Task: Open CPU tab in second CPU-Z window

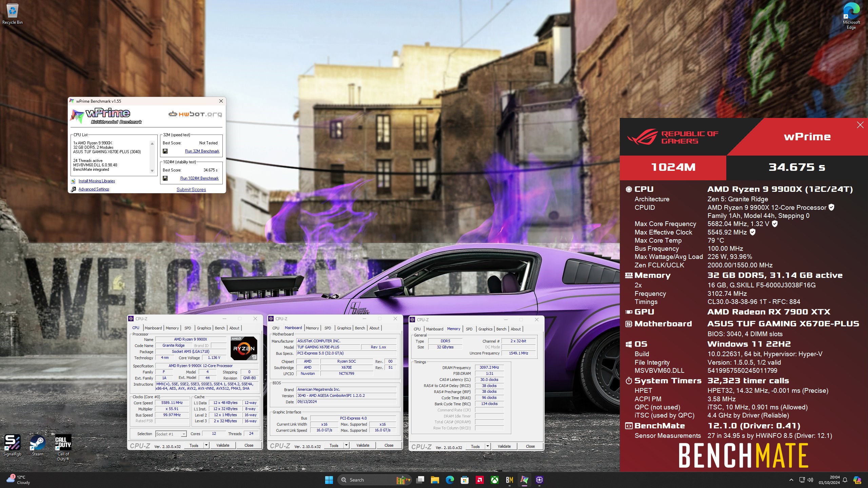Action: (276, 328)
